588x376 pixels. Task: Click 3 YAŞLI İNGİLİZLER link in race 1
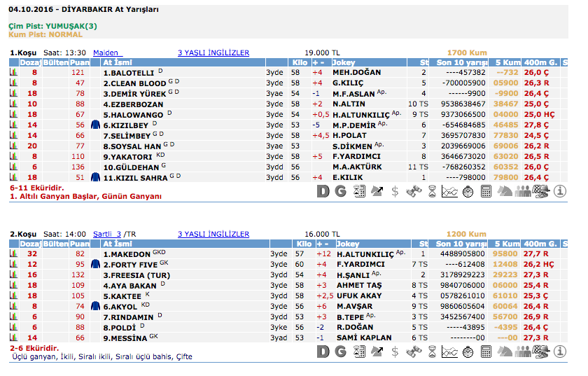coord(213,53)
